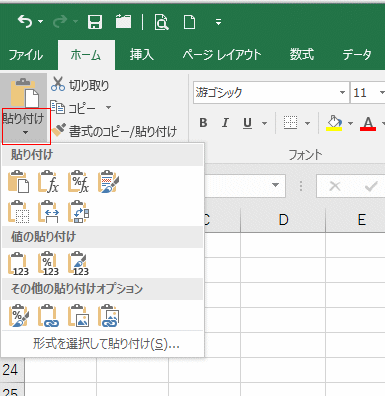Click the linked picture paste icon
This screenshot has height=396, width=385.
point(108,315)
